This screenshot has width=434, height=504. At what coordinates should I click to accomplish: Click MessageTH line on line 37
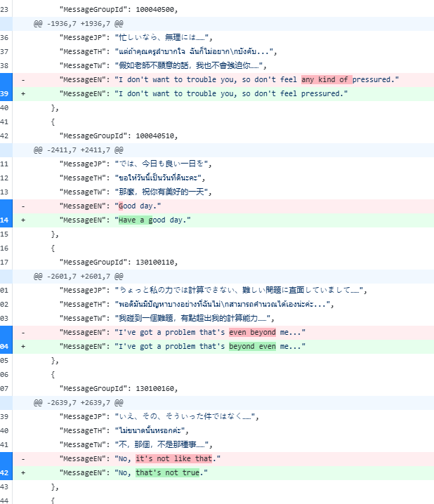tap(168, 52)
